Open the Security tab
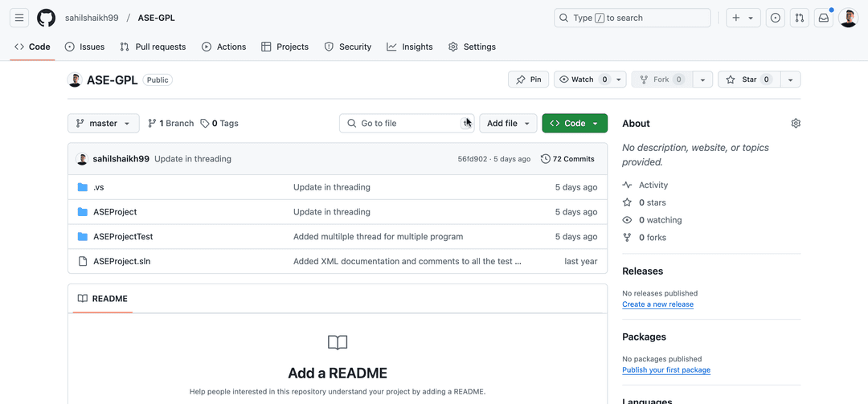Image resolution: width=868 pixels, height=404 pixels. pos(348,47)
